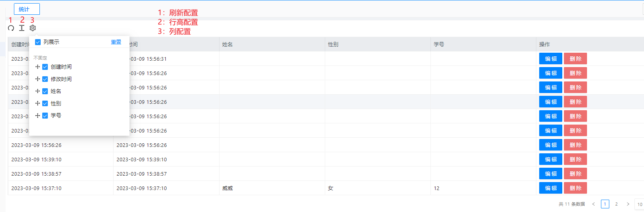644x212 pixels.
Task: Click the 学号 column header
Action: tap(483, 44)
